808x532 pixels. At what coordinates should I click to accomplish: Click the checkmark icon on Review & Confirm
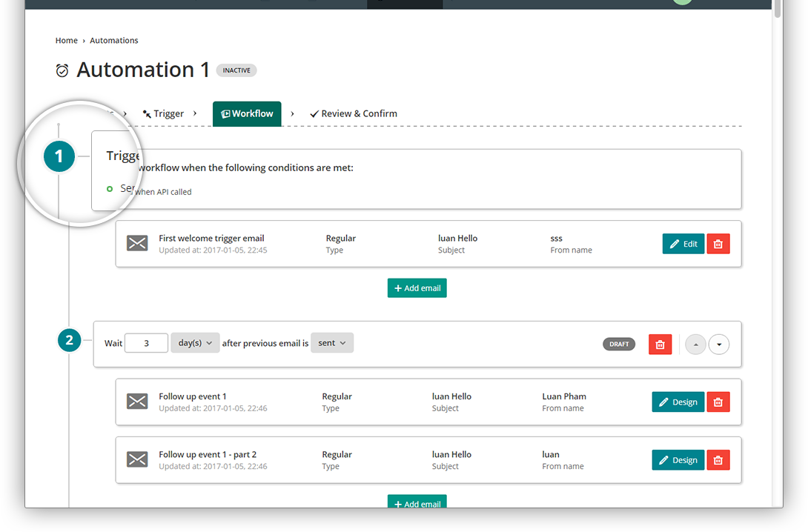point(314,114)
